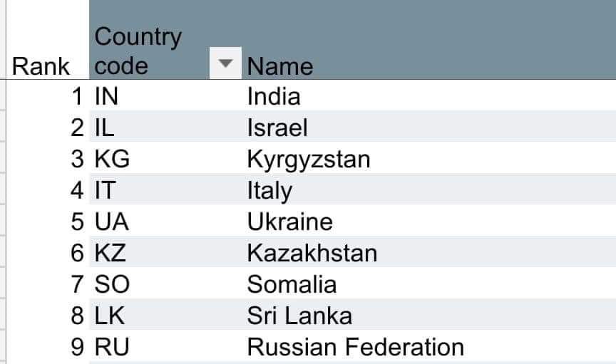Open the Country code filter dropdown
Screen dimensions: 616x364
coord(225,63)
